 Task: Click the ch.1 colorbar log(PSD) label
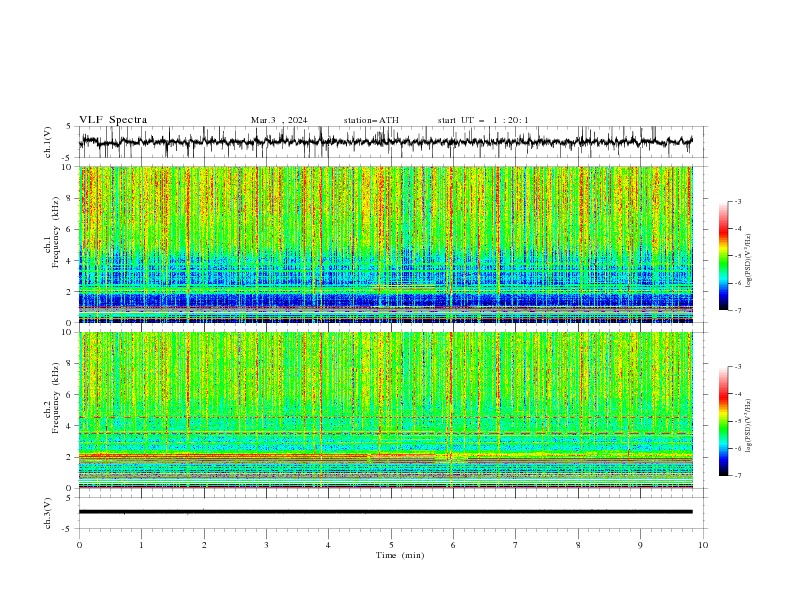[x=748, y=261]
